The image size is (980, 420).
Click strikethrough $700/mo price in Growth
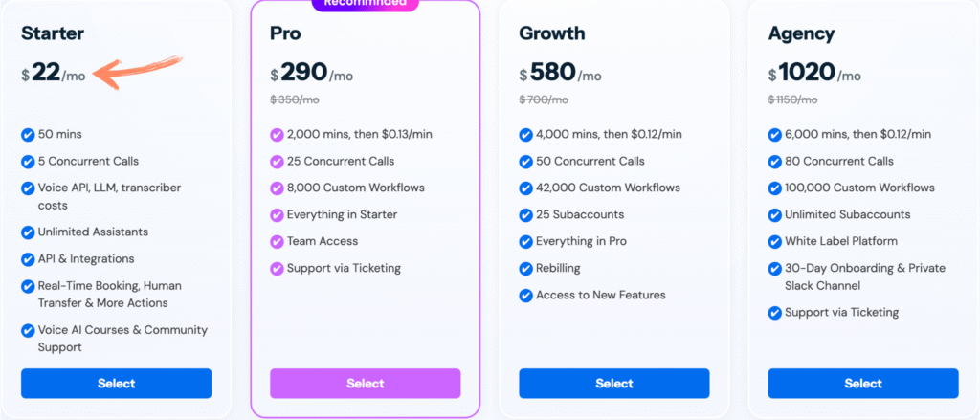click(x=544, y=99)
